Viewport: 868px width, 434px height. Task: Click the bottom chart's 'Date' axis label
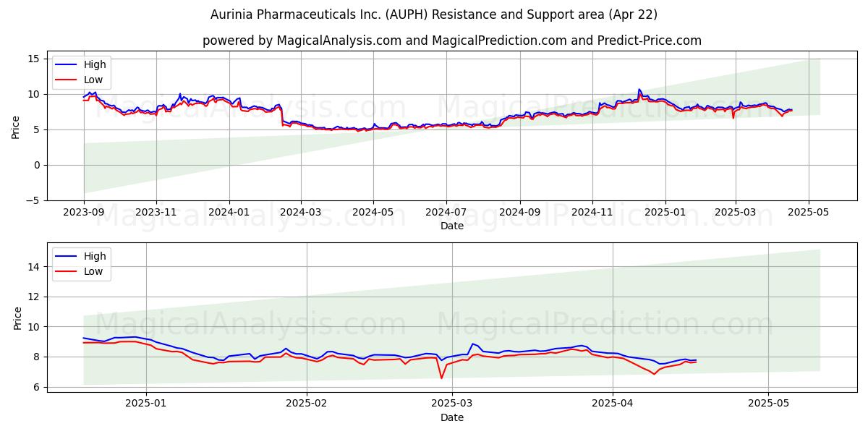pos(452,417)
